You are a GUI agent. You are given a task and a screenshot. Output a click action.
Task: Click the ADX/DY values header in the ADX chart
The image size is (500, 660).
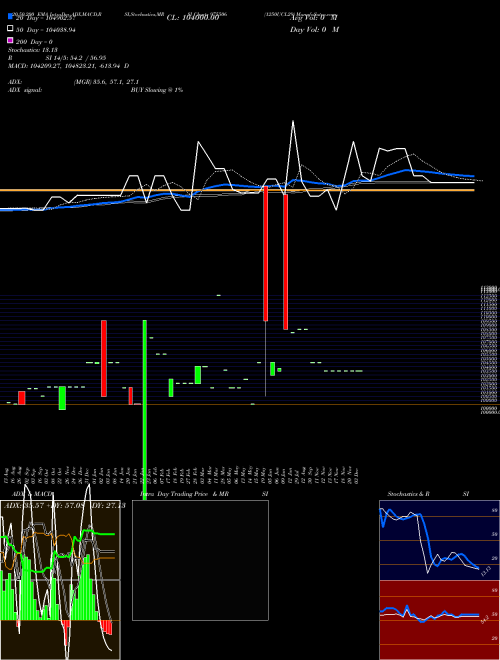click(64, 506)
